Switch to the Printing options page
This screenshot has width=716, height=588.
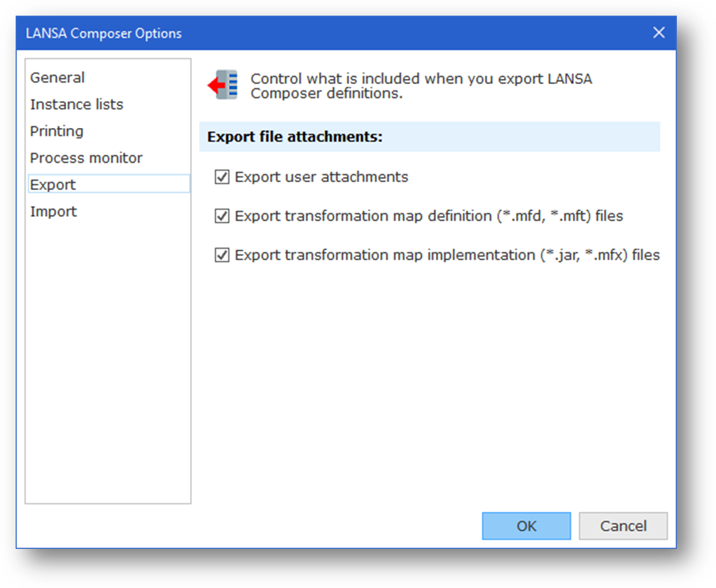(x=57, y=132)
